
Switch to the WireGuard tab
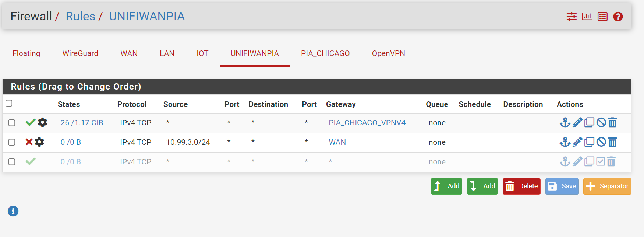(x=80, y=53)
